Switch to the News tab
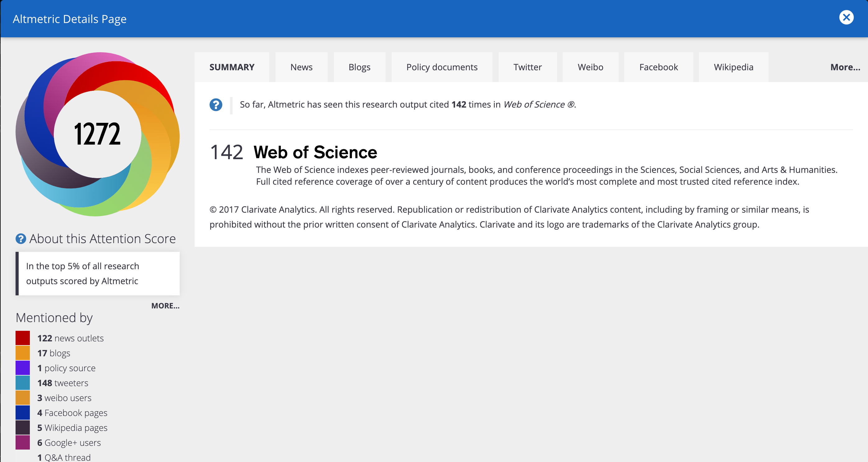Screen dimensions: 868x462 tap(301, 67)
